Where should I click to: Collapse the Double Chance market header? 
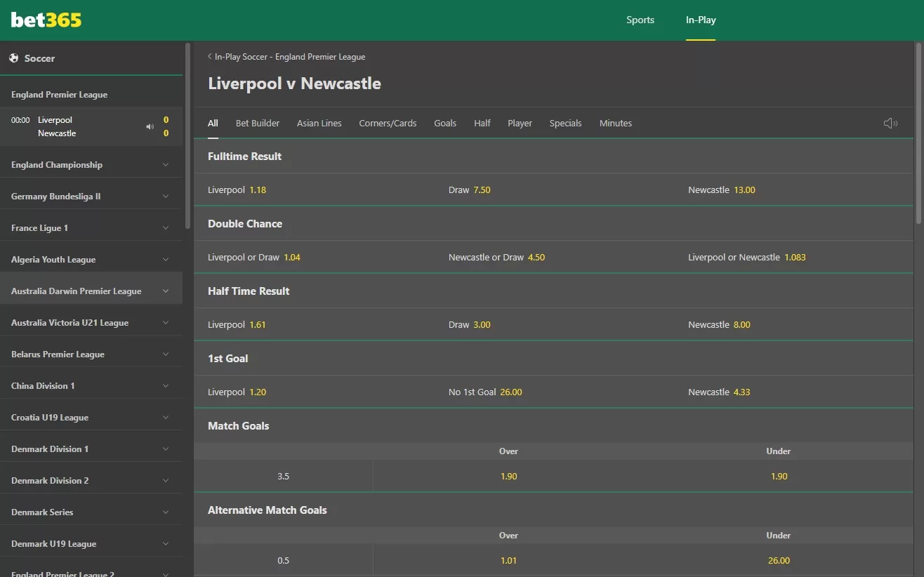(x=554, y=224)
